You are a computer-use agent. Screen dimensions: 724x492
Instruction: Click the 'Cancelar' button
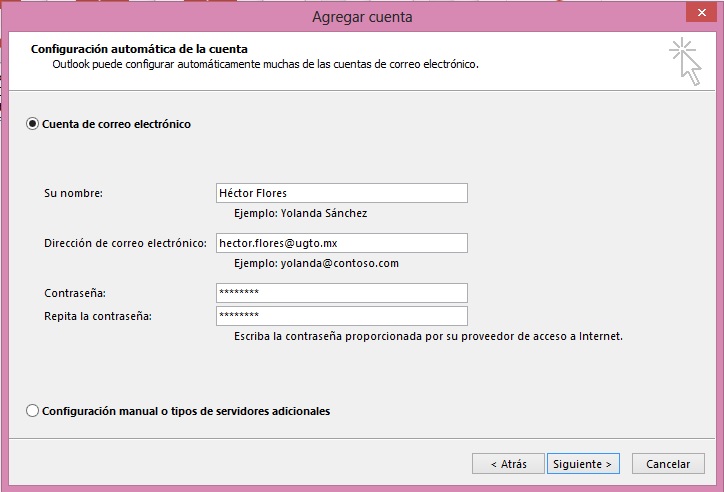tap(668, 464)
